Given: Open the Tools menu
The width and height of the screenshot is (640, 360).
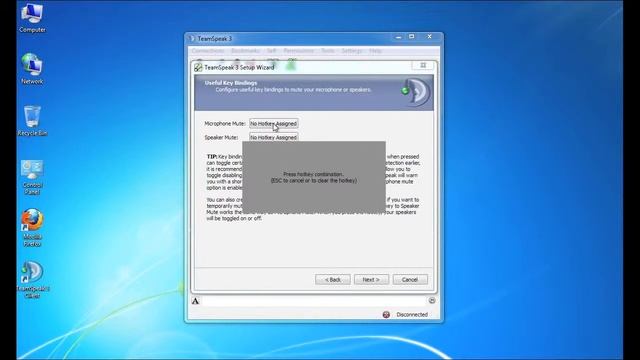Looking at the screenshot, I should click(x=328, y=51).
